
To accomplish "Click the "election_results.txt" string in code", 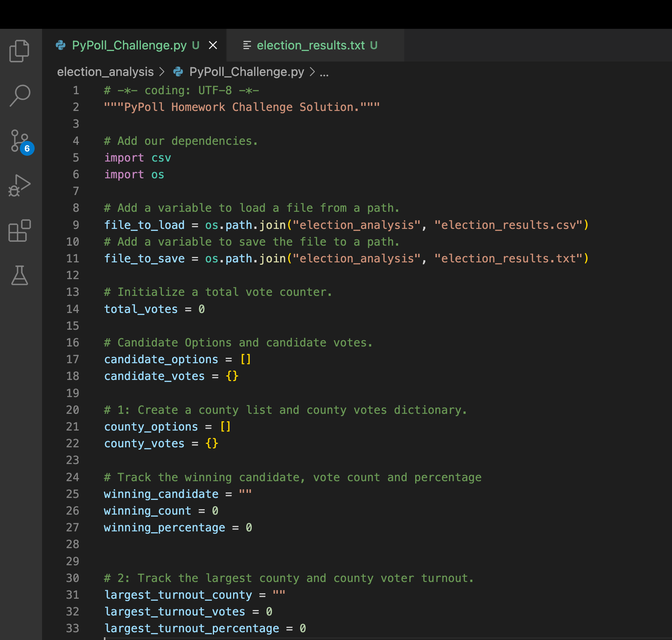I will 508,258.
